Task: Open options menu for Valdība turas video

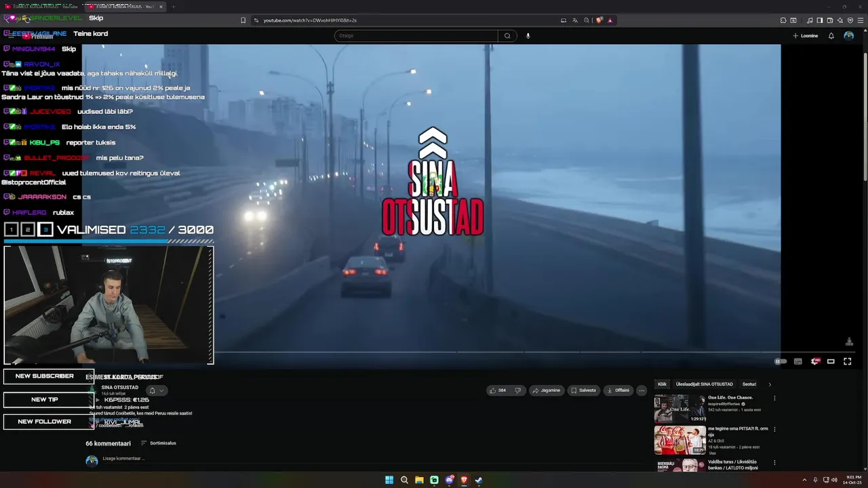Action: click(774, 463)
